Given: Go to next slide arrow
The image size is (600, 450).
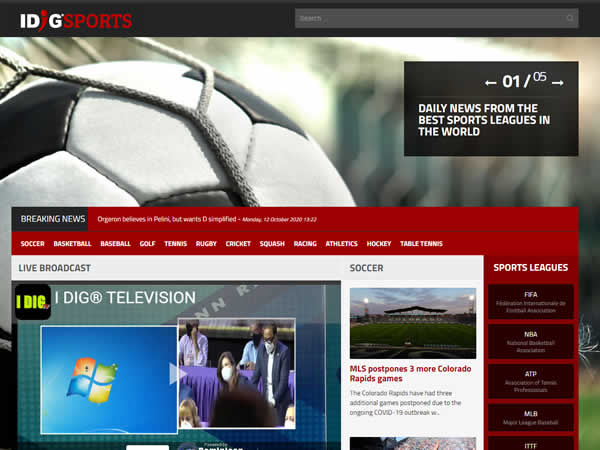Looking at the screenshot, I should click(558, 83).
